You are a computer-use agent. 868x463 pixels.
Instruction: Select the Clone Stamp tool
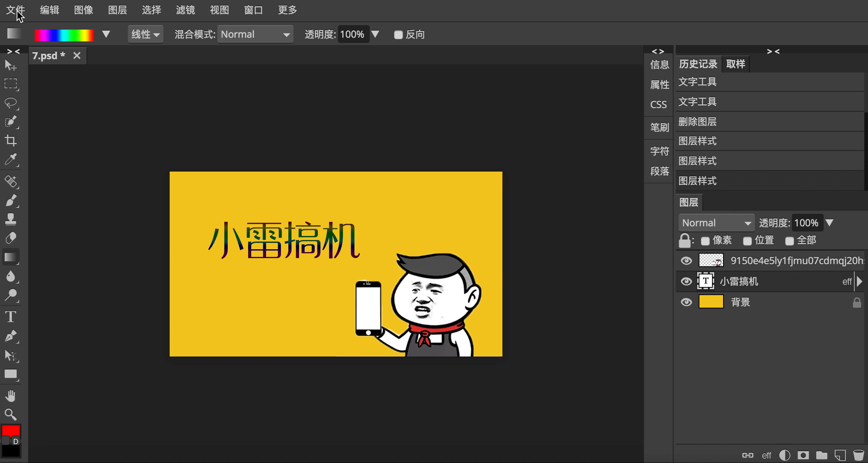(10, 219)
